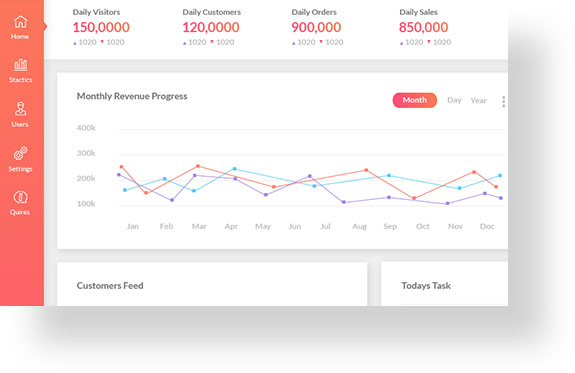
Task: Click down arrow under Daily Sales
Action: click(429, 41)
